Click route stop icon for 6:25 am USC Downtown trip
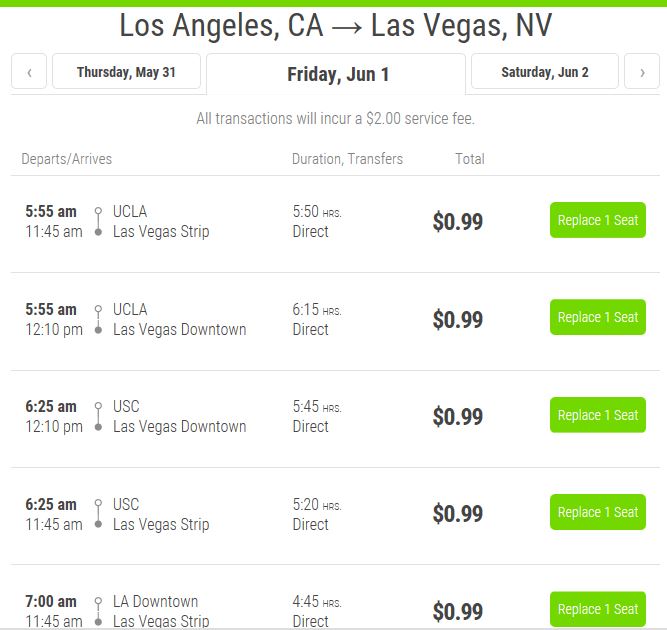Image resolution: width=667 pixels, height=630 pixels. (98, 416)
